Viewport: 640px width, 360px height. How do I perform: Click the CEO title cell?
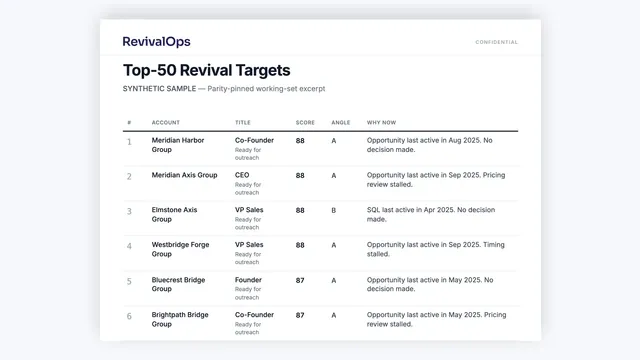point(242,175)
